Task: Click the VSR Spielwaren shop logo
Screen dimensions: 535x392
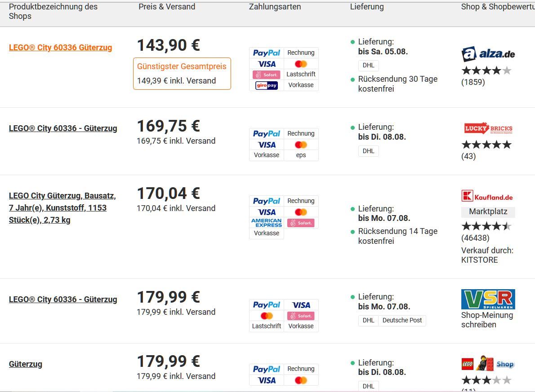Action: (488, 300)
